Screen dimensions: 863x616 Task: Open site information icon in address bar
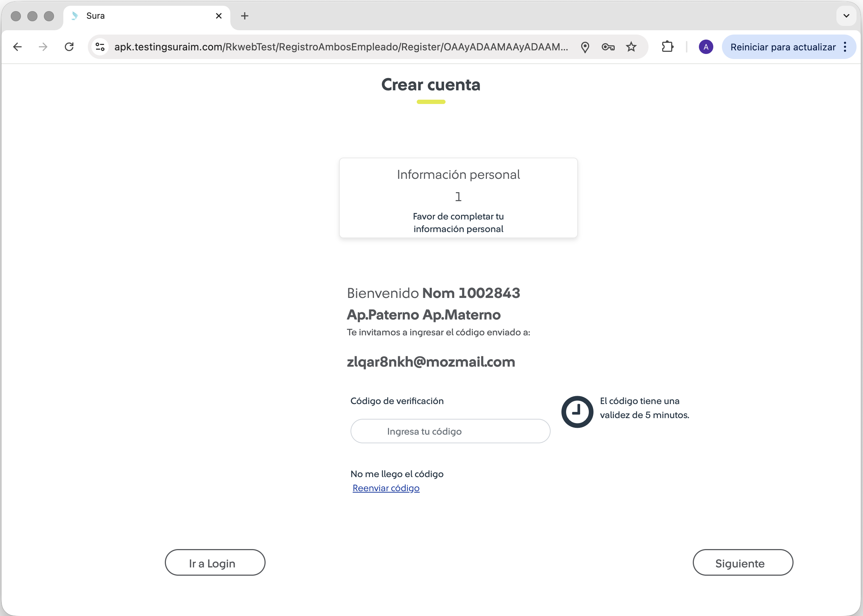pyautogui.click(x=100, y=47)
